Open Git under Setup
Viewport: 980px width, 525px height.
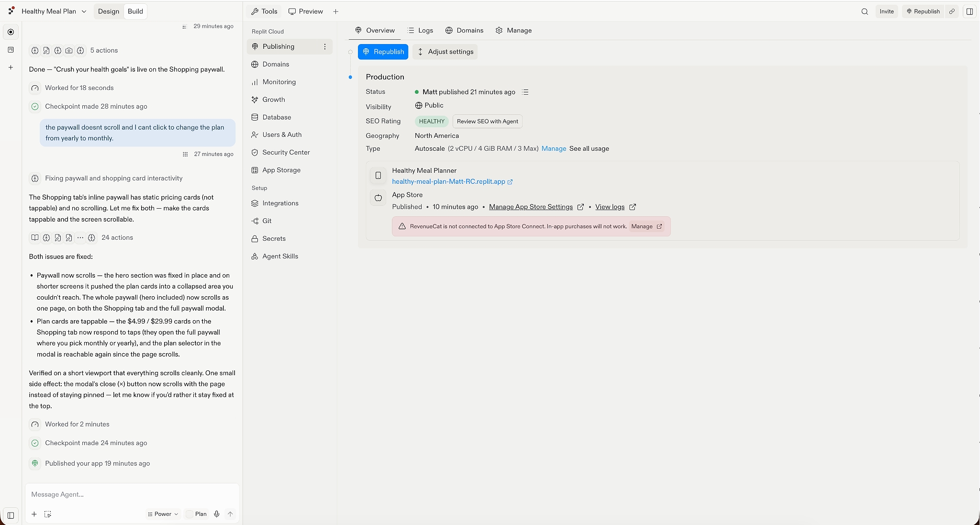(290, 221)
